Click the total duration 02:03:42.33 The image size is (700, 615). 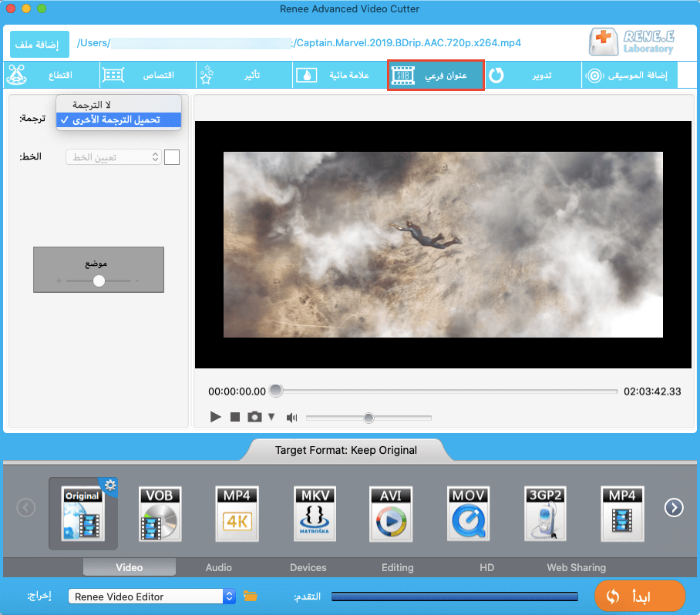point(652,392)
